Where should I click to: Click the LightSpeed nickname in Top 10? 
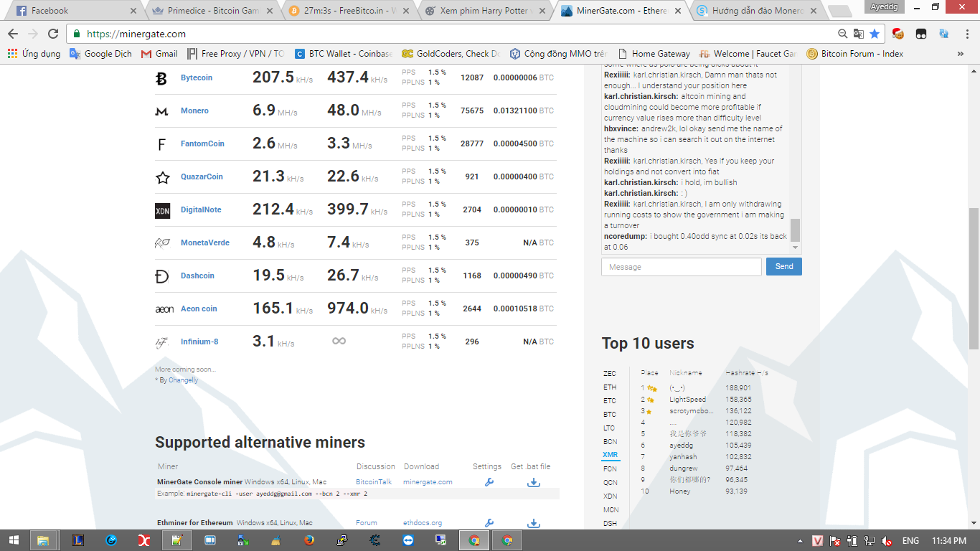pyautogui.click(x=688, y=400)
